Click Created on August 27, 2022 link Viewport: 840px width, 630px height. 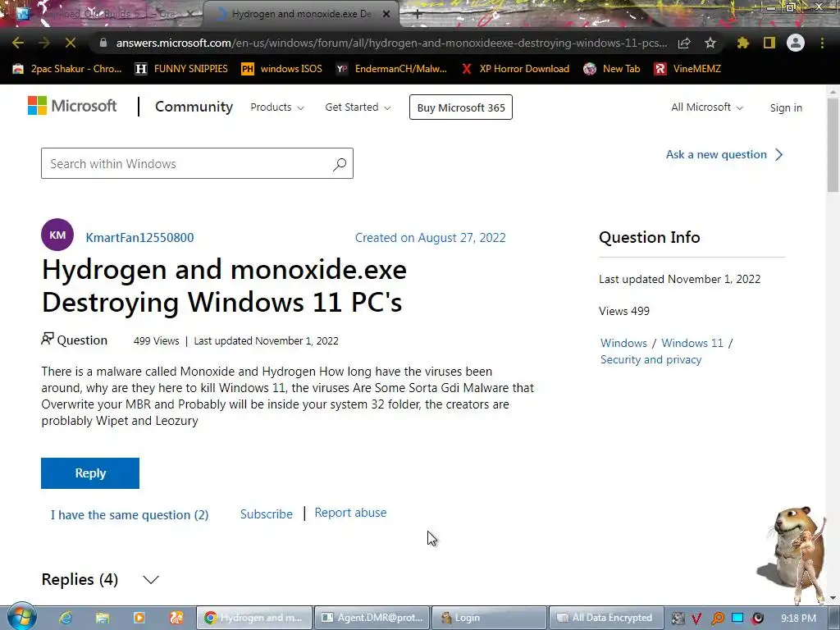point(430,237)
